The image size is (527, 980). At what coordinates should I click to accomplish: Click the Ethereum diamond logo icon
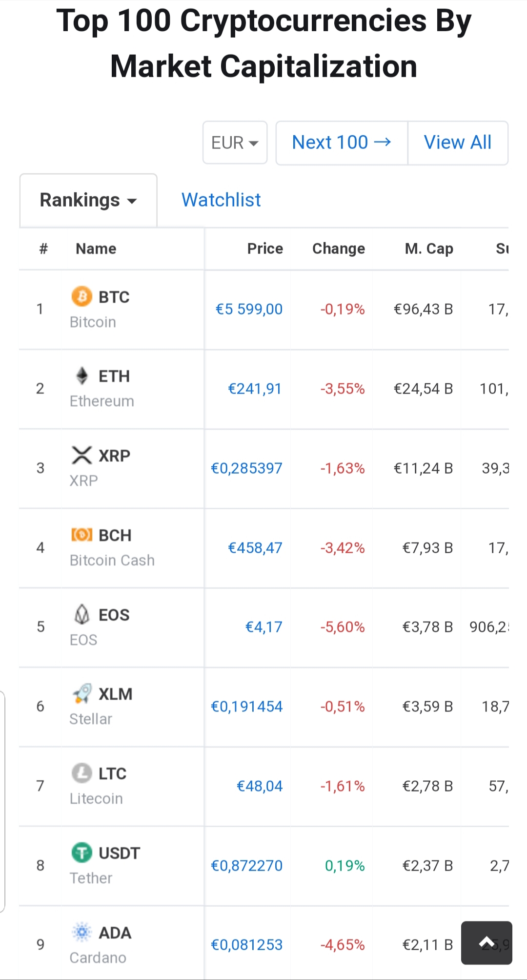click(x=81, y=375)
